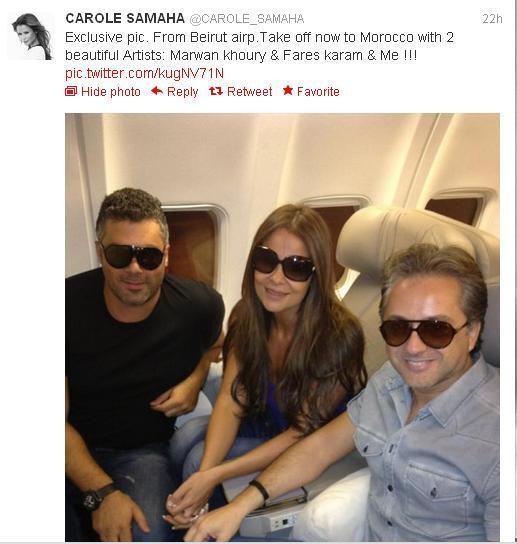This screenshot has height=544, width=517.
Task: Click the Reply arrow icon
Action: point(157,91)
